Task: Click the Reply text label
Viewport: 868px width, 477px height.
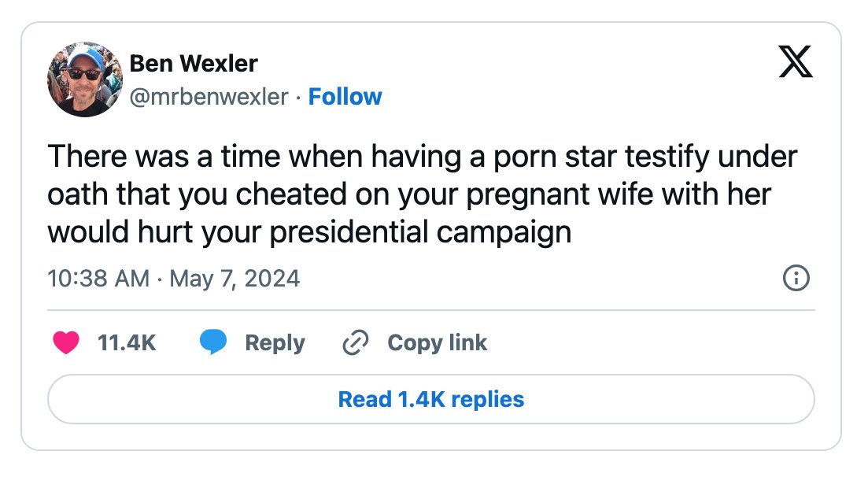Action: coord(275,343)
